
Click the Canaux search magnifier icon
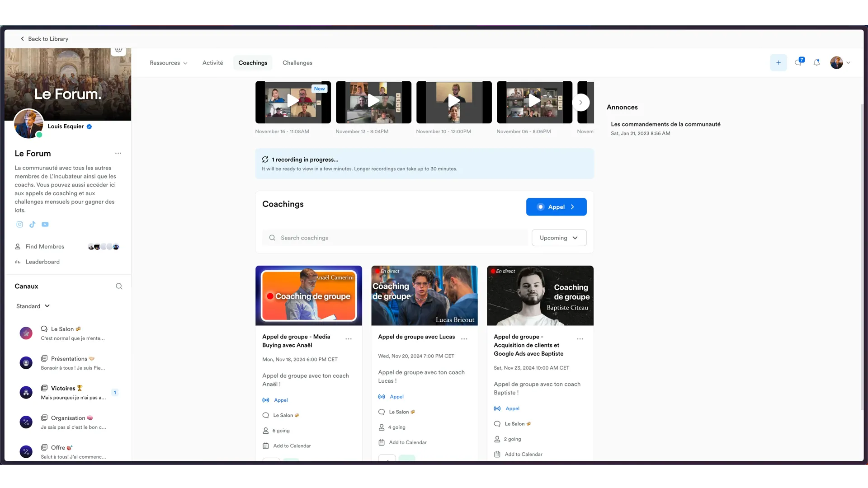(x=119, y=286)
